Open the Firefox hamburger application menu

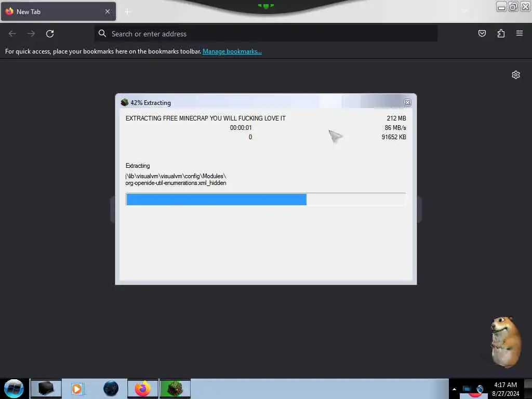520,33
